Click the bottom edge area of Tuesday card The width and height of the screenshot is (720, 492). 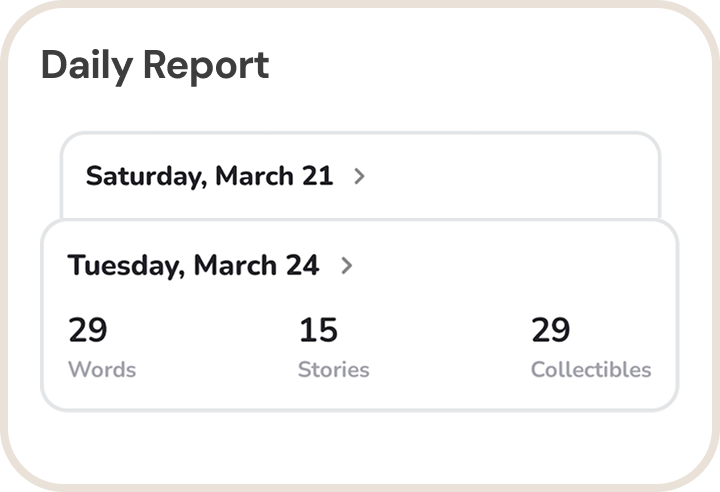[360, 400]
